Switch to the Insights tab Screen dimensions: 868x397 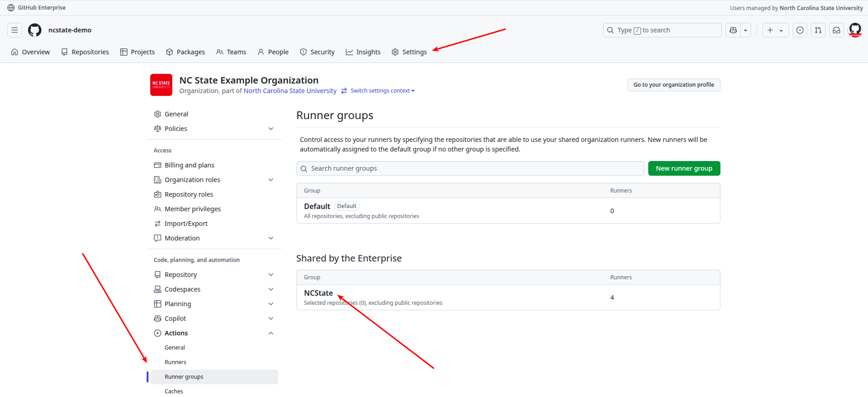363,52
